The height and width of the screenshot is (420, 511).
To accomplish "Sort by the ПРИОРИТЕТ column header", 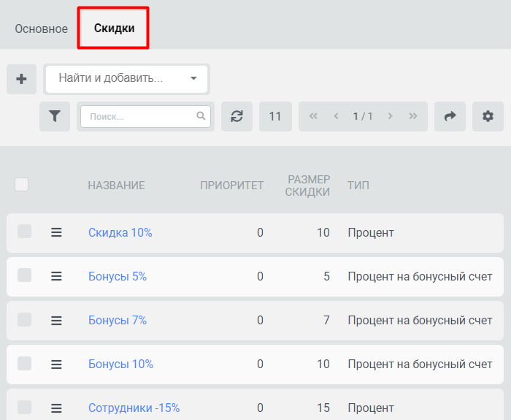I will pos(231,186).
